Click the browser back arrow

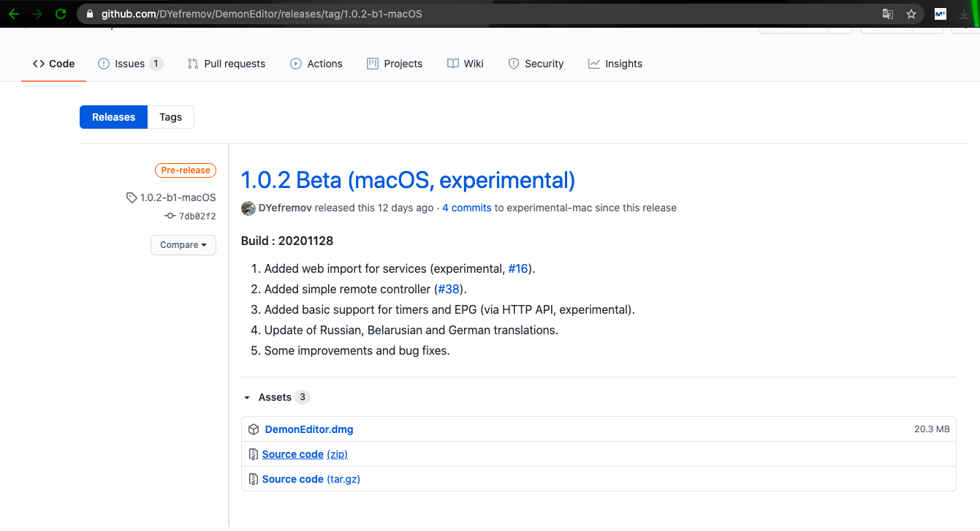coord(14,14)
